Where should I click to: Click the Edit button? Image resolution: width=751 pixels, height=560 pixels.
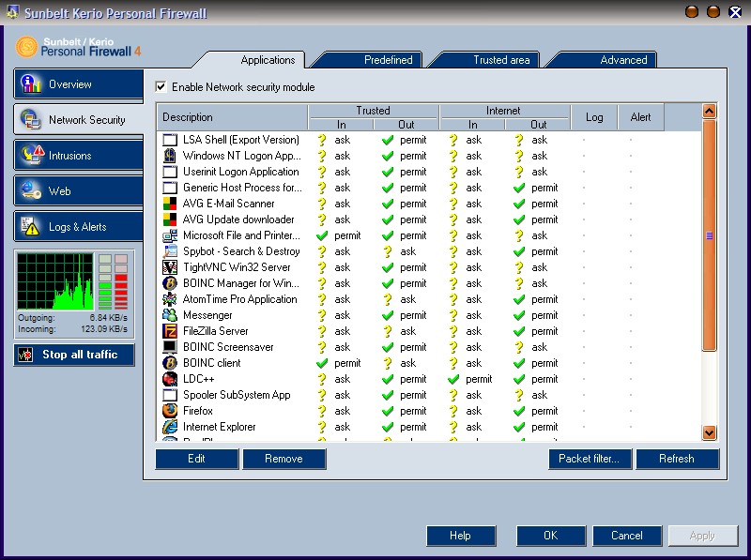(197, 459)
